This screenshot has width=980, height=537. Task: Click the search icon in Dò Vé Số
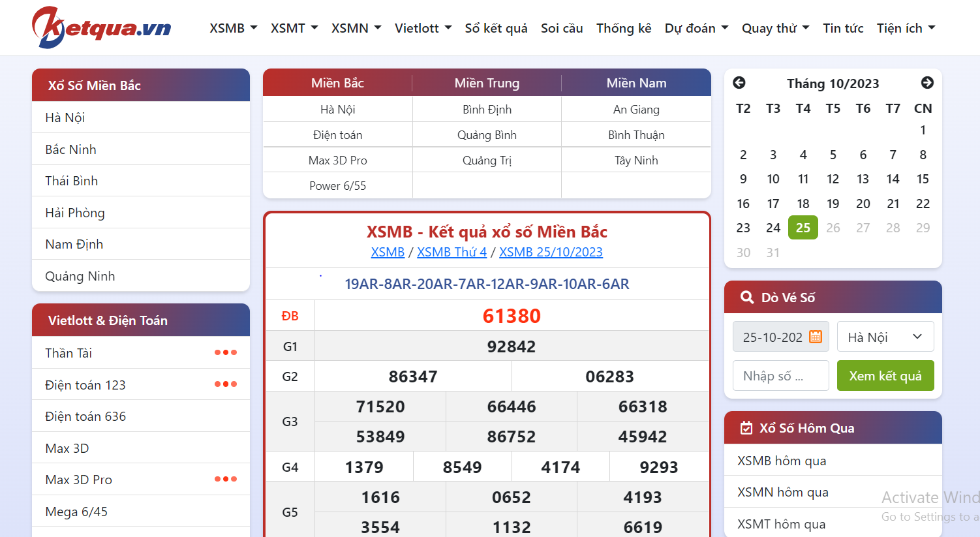pos(747,298)
